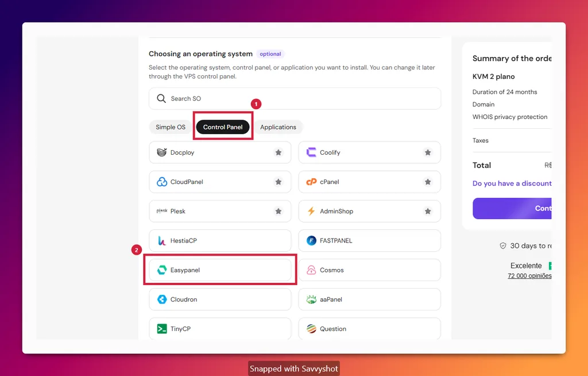Click the optional badge
The width and height of the screenshot is (588, 376).
270,54
